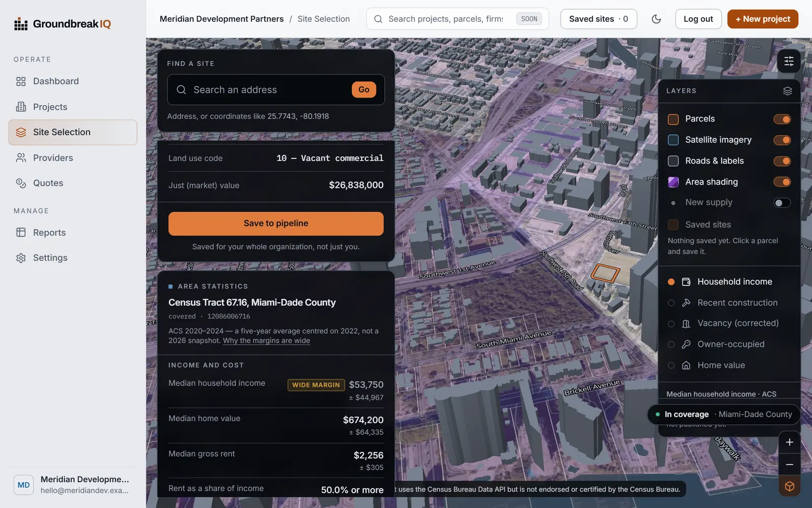Toggle 3D buildings cube icon
This screenshot has width=812, height=508.
pos(789,486)
